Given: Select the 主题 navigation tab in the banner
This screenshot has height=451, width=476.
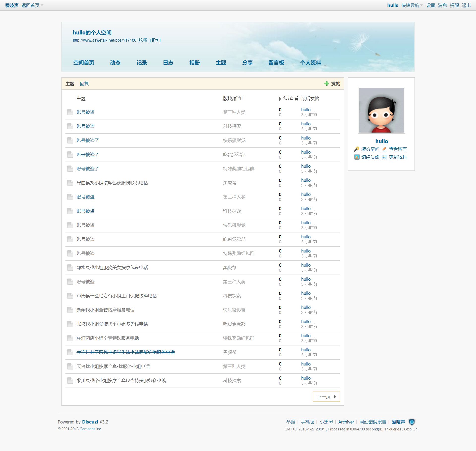Looking at the screenshot, I should point(221,63).
